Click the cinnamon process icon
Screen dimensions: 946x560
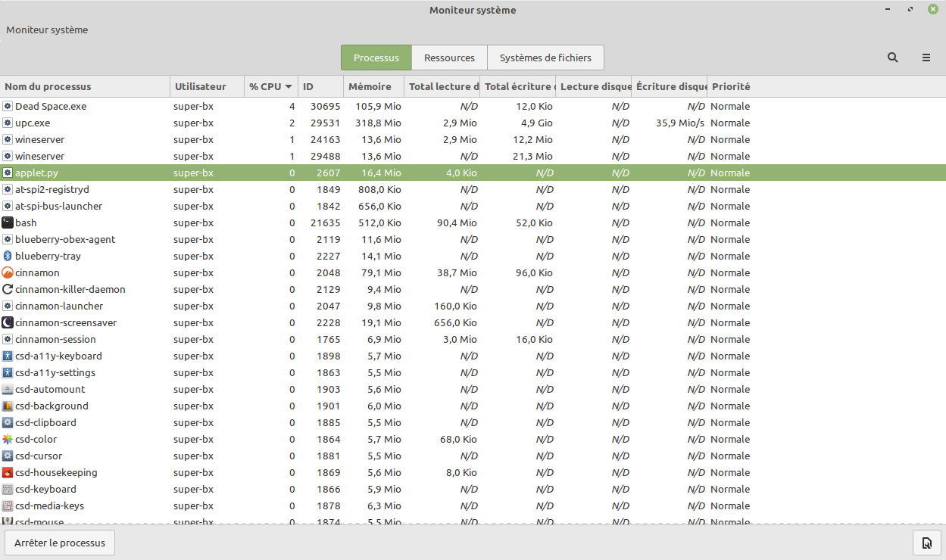click(x=8, y=272)
